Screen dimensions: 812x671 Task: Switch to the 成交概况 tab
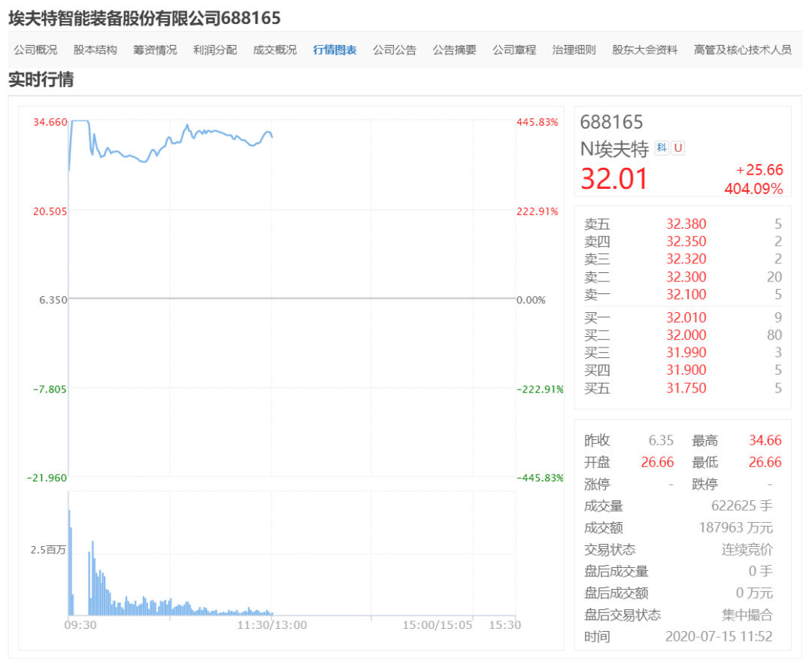tap(274, 50)
